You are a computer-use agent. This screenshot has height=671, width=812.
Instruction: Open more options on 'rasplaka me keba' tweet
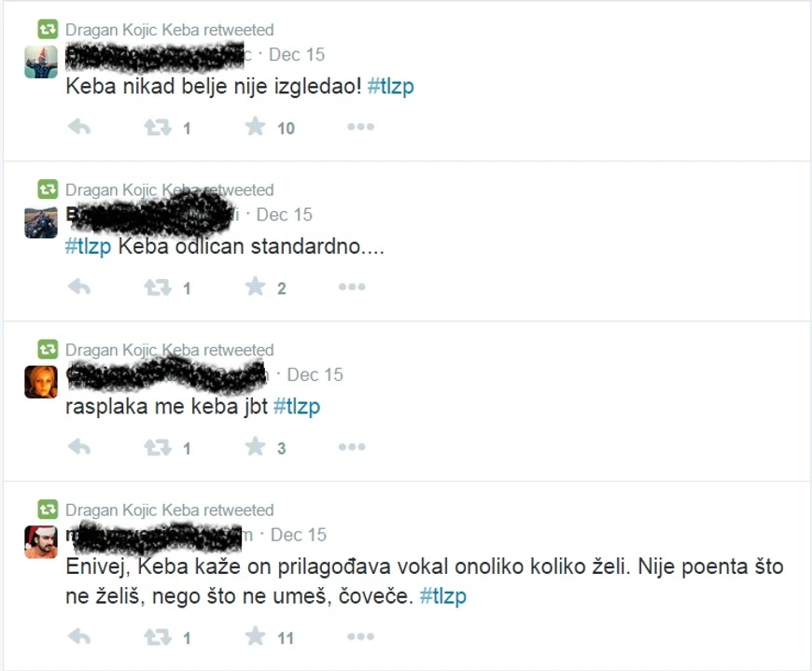[x=352, y=447]
